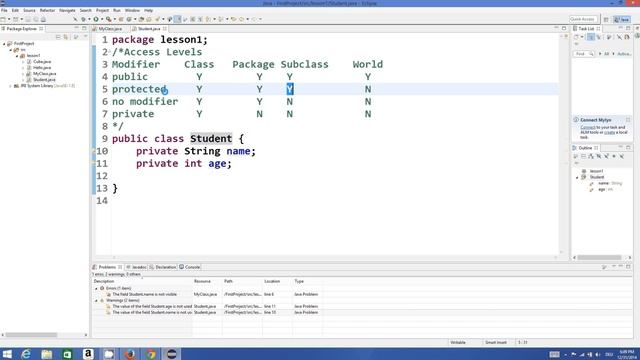This screenshot has height=360, width=640.
Task: Open the Navigate menu
Action: pos(67,10)
